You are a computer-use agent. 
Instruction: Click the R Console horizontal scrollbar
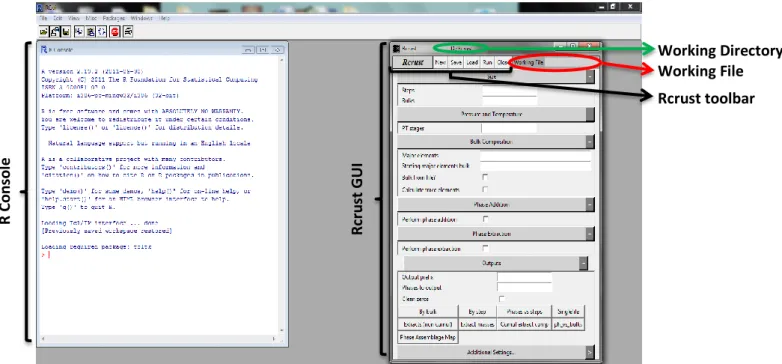click(x=159, y=339)
